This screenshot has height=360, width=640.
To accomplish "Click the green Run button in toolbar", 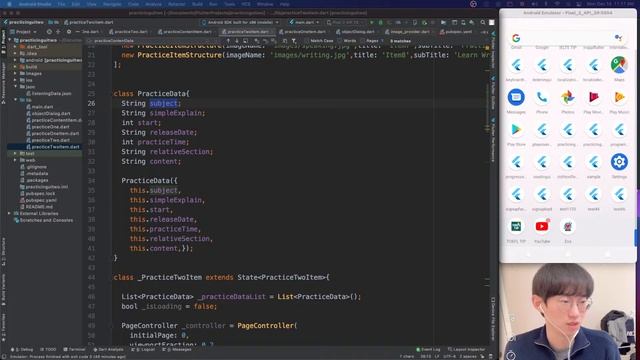I will [x=371, y=22].
